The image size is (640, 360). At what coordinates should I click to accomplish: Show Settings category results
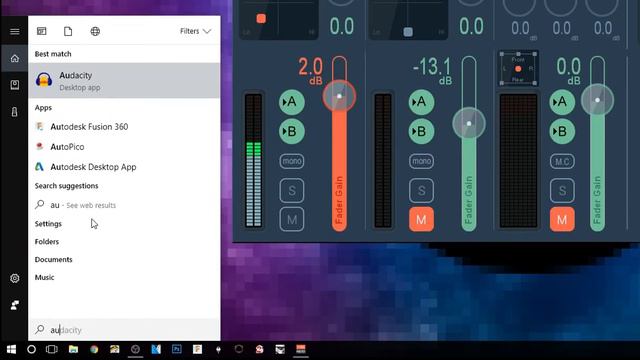[x=48, y=224]
